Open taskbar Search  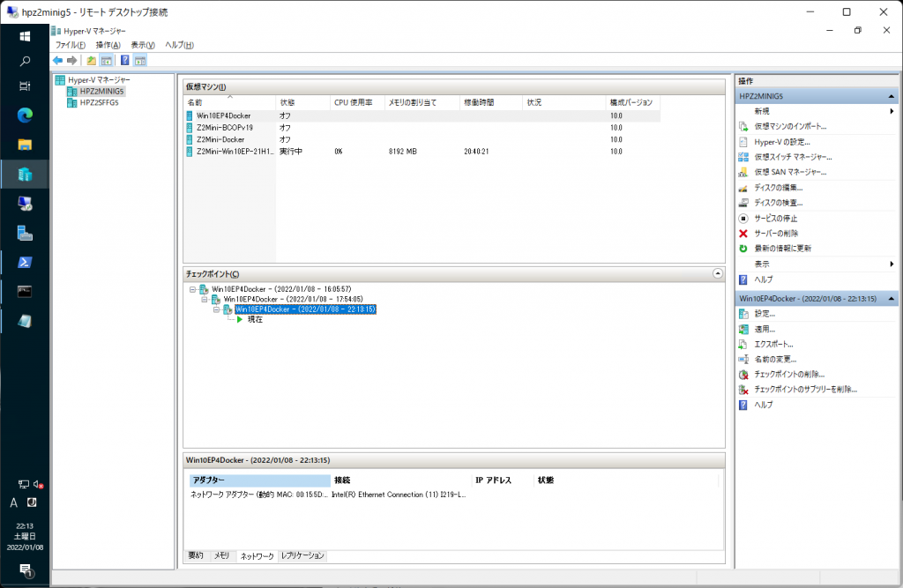point(25,61)
